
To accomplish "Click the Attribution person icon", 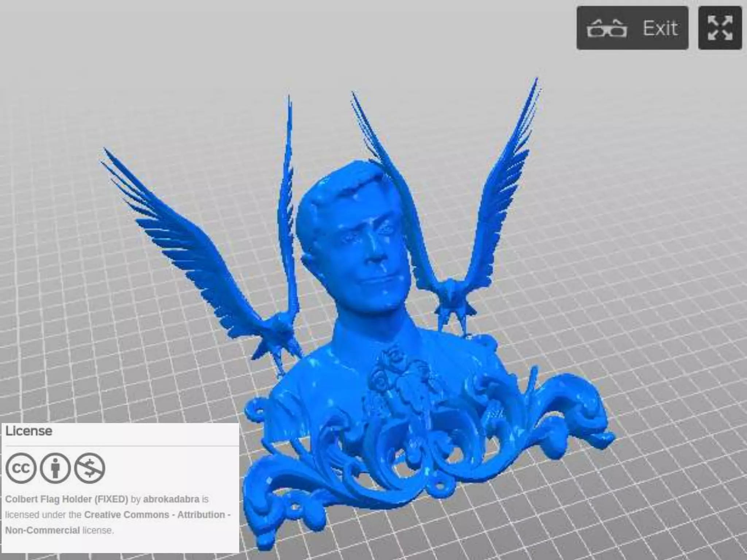I will point(55,468).
